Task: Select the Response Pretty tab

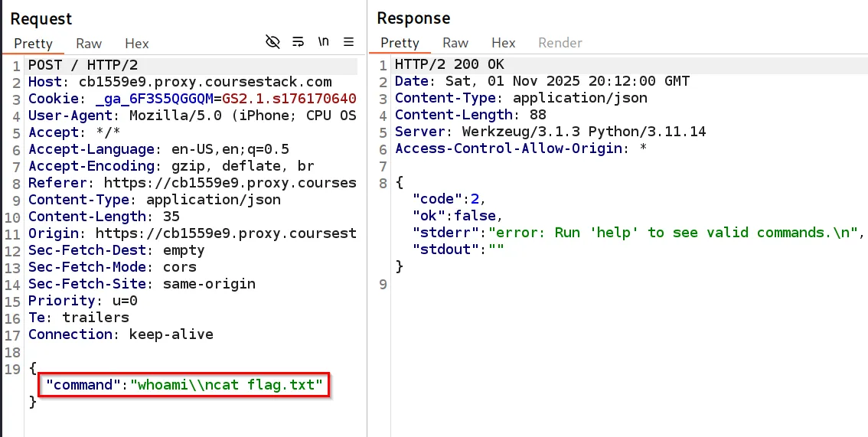Action: click(x=400, y=43)
